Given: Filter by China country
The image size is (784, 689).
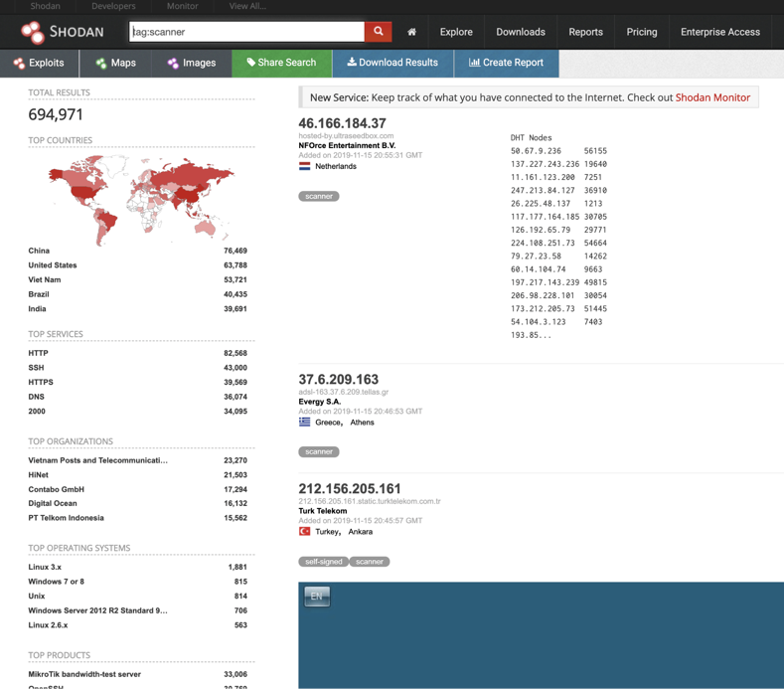Looking at the screenshot, I should pyautogui.click(x=39, y=251).
